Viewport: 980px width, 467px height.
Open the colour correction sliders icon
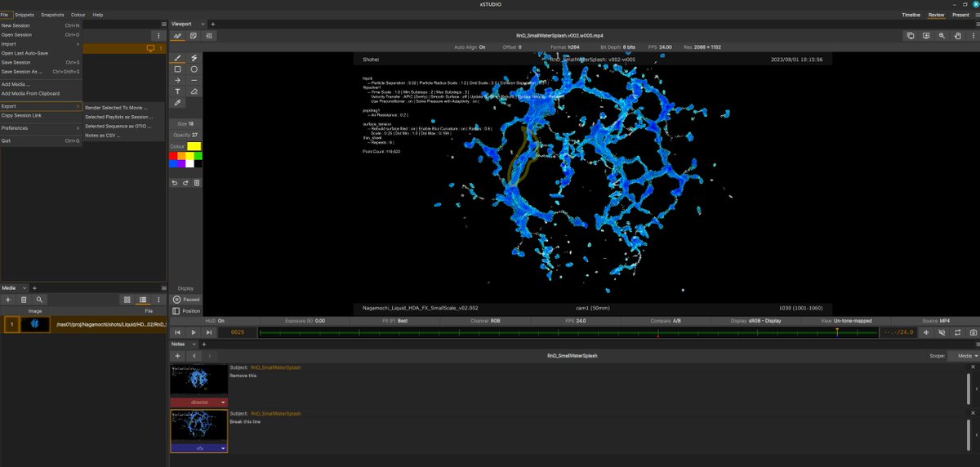tap(210, 36)
